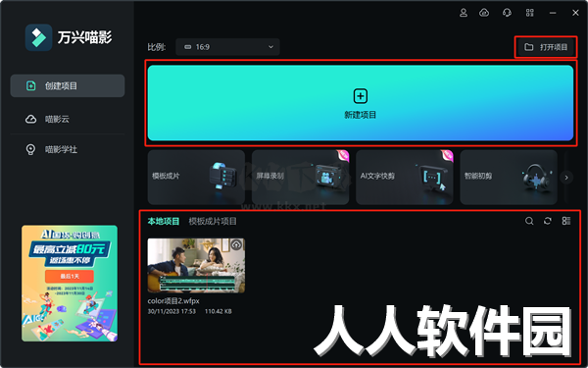Open the AI promotion advertisement banner

click(x=70, y=284)
